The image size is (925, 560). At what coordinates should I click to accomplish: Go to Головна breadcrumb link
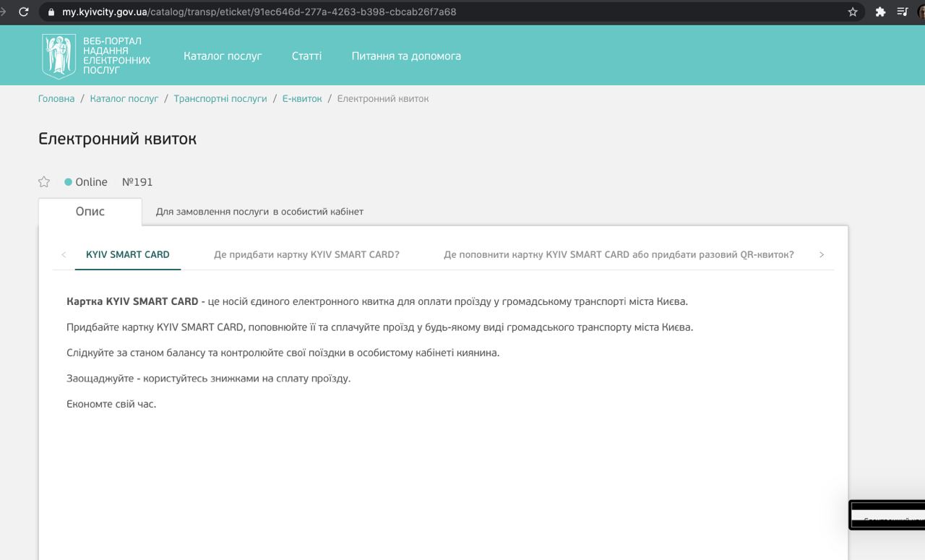click(56, 98)
